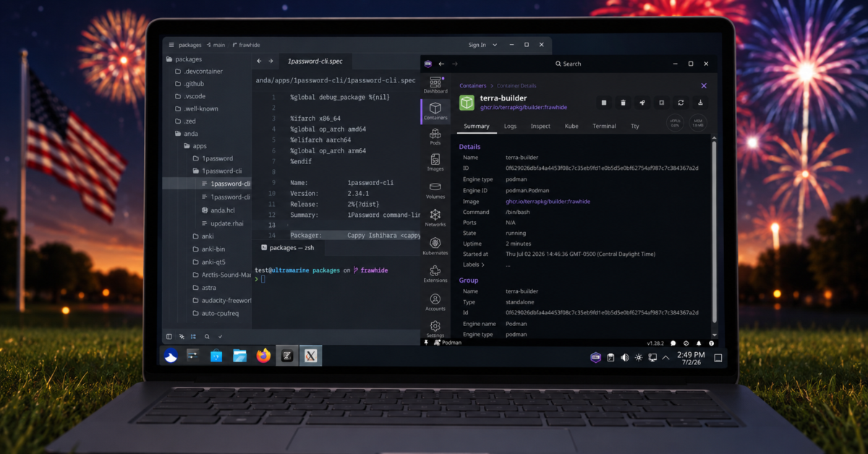Select the packages — zsh terminal tab
This screenshot has height=454, width=868.
287,247
